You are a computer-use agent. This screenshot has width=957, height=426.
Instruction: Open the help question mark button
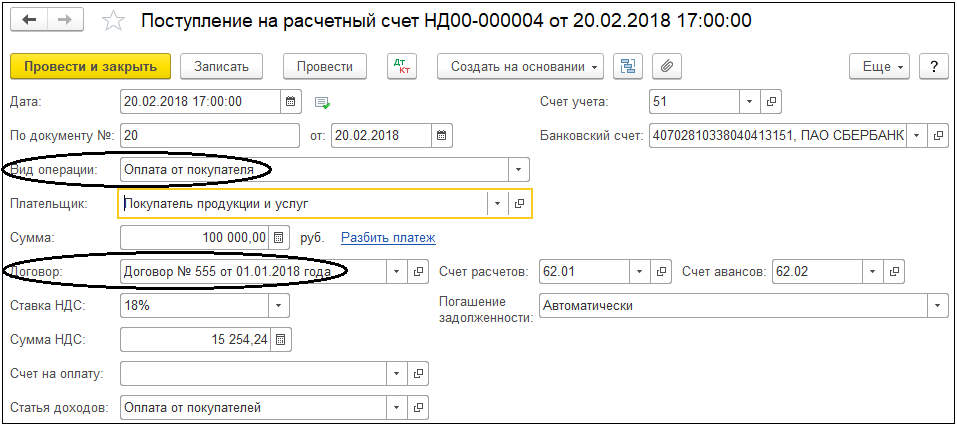point(934,67)
